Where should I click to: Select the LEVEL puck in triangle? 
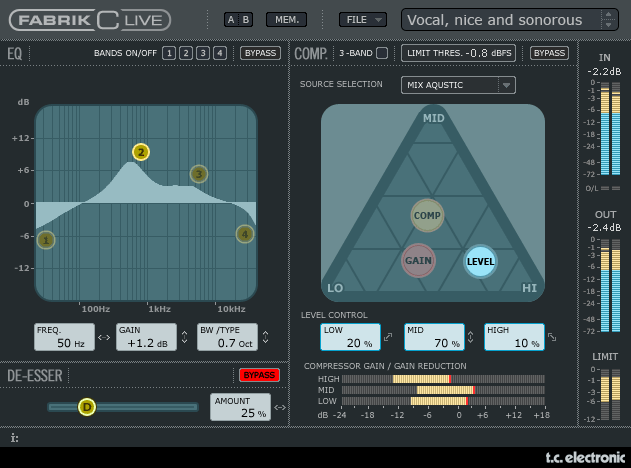[481, 261]
